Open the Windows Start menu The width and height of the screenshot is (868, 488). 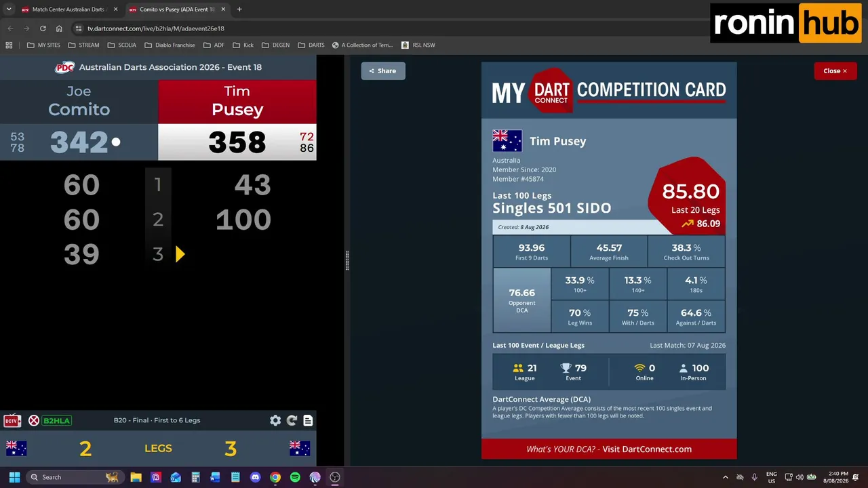tap(14, 477)
